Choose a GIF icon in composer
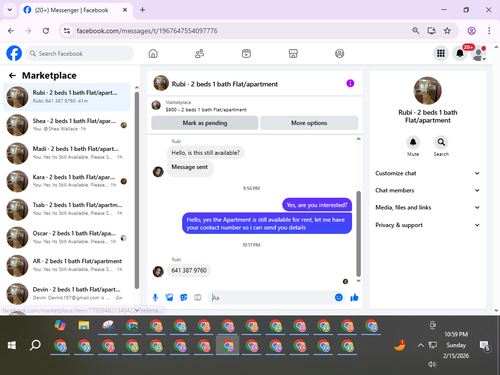Screen dimensions: 500x375 (x=198, y=297)
